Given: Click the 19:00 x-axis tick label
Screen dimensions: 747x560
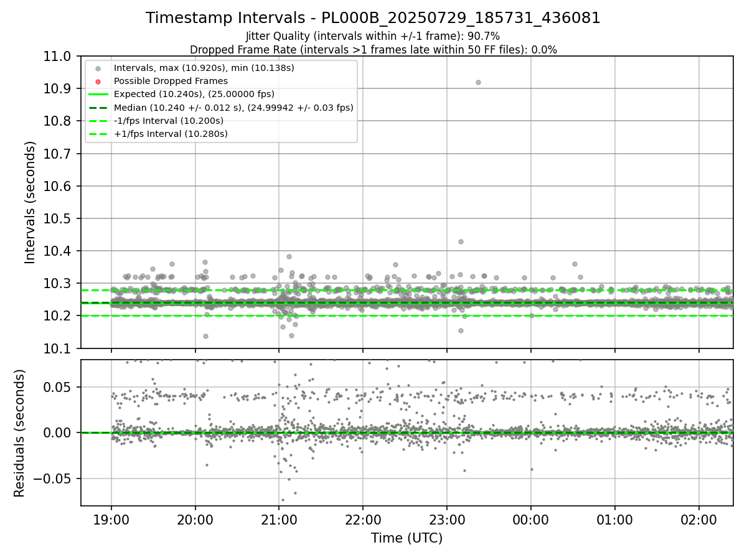Looking at the screenshot, I should (x=111, y=520).
